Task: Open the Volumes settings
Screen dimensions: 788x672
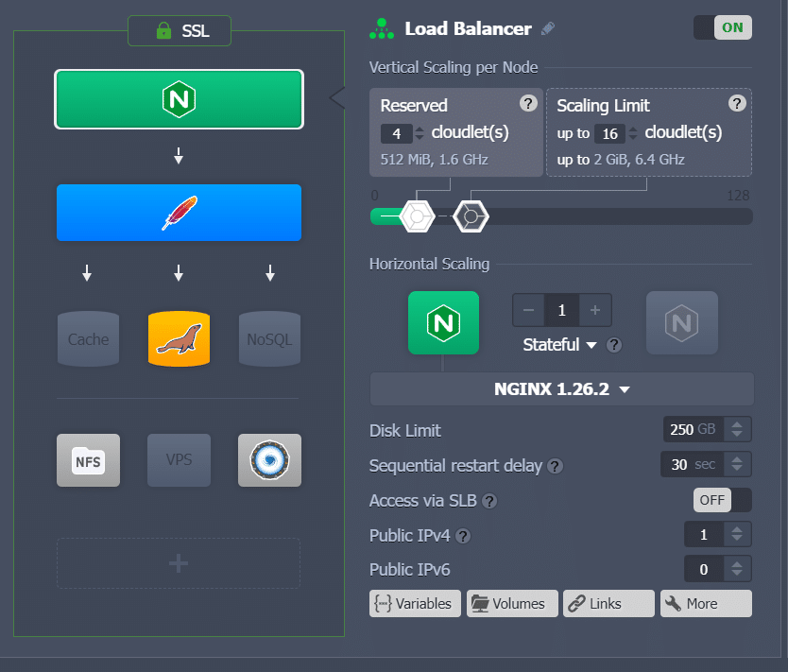Action: point(512,603)
